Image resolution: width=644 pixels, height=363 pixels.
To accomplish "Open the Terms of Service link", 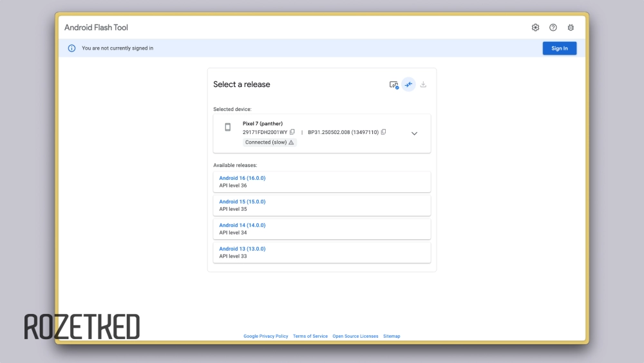I will [310, 336].
